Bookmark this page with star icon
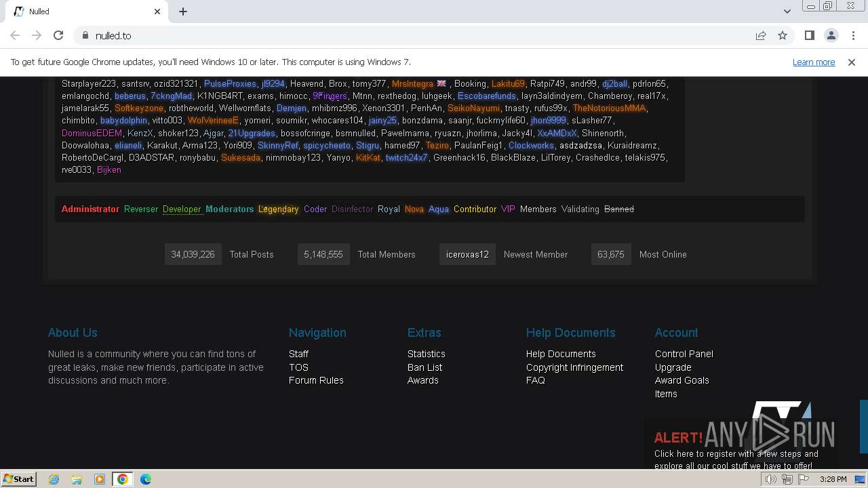The width and height of the screenshot is (868, 488). coord(783,35)
